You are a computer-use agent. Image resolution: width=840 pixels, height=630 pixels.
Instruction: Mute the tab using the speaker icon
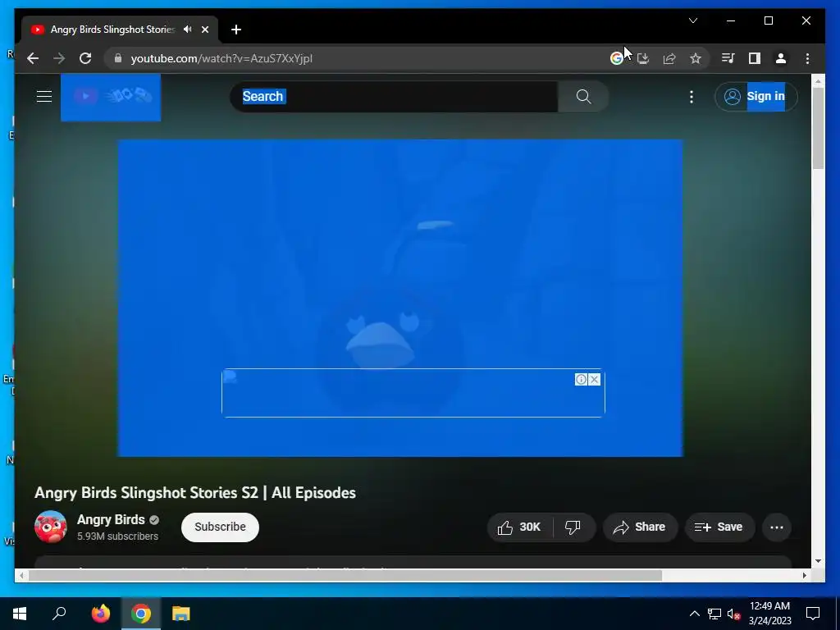pos(187,30)
